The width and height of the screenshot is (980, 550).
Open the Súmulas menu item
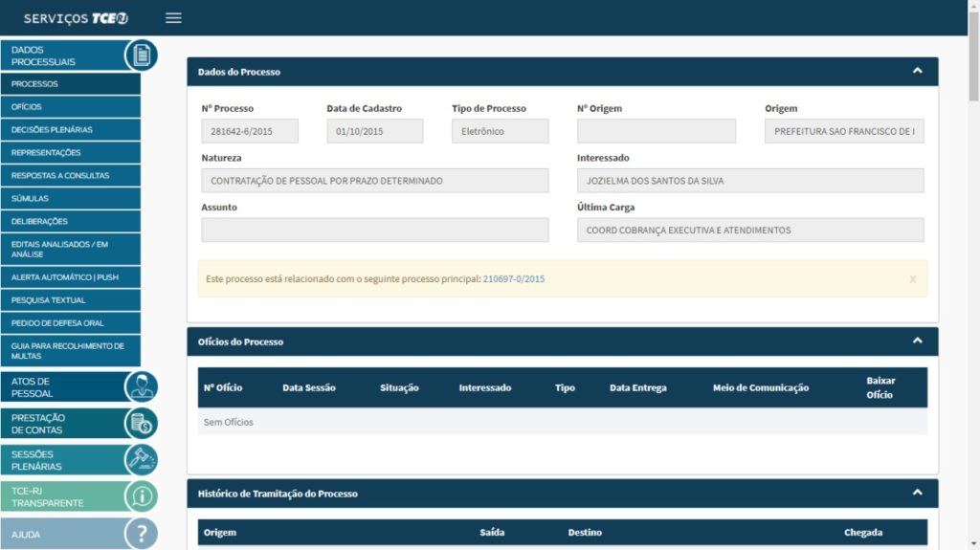pyautogui.click(x=71, y=198)
